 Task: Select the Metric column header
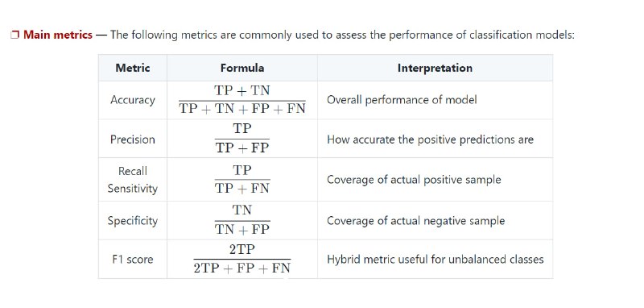pyautogui.click(x=133, y=68)
